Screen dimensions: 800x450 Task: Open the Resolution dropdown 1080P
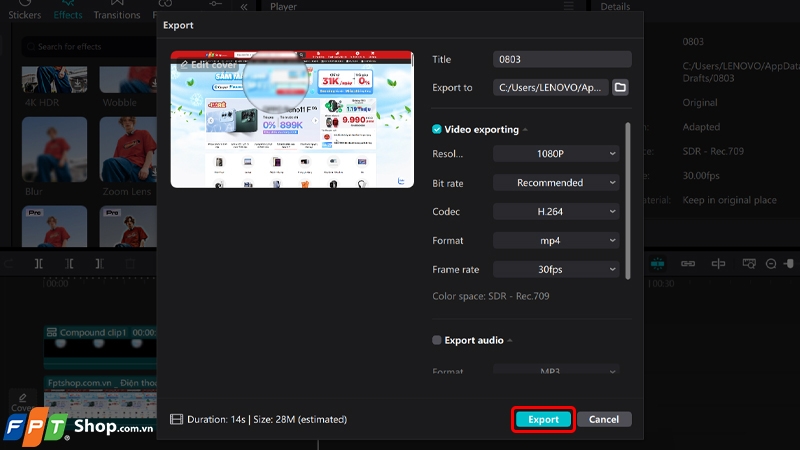click(556, 154)
